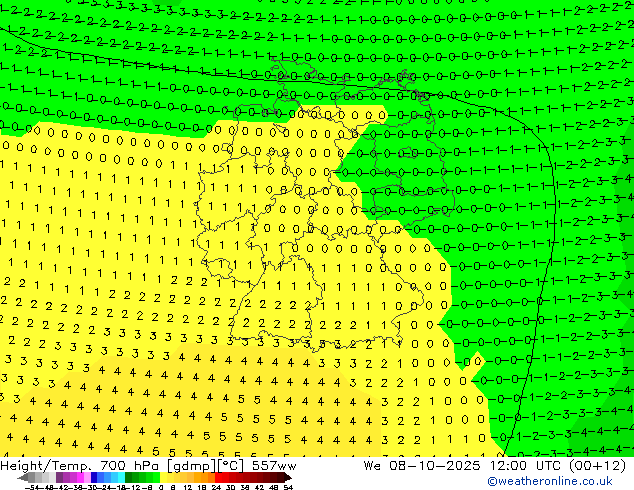Image resolution: width=634 pixels, height=490 pixels.
Task: Click the dark blue swatch above -30 in legend
Action: pyautogui.click(x=94, y=477)
